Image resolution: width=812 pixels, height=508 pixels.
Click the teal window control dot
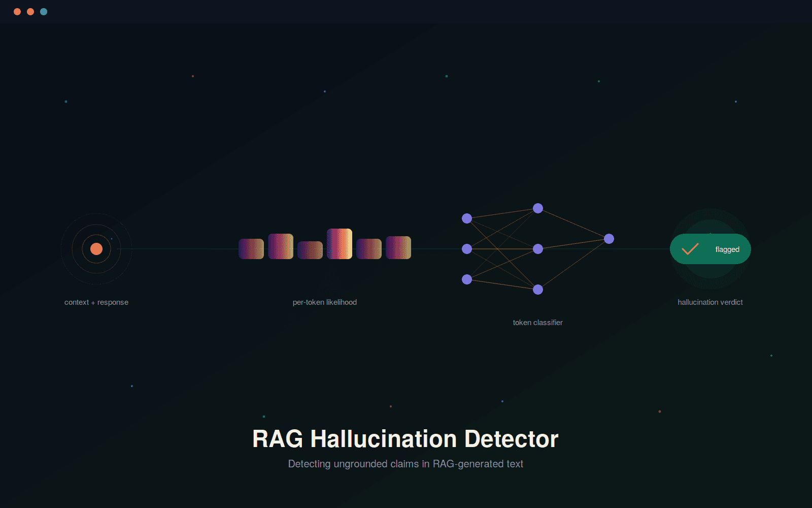pyautogui.click(x=44, y=12)
